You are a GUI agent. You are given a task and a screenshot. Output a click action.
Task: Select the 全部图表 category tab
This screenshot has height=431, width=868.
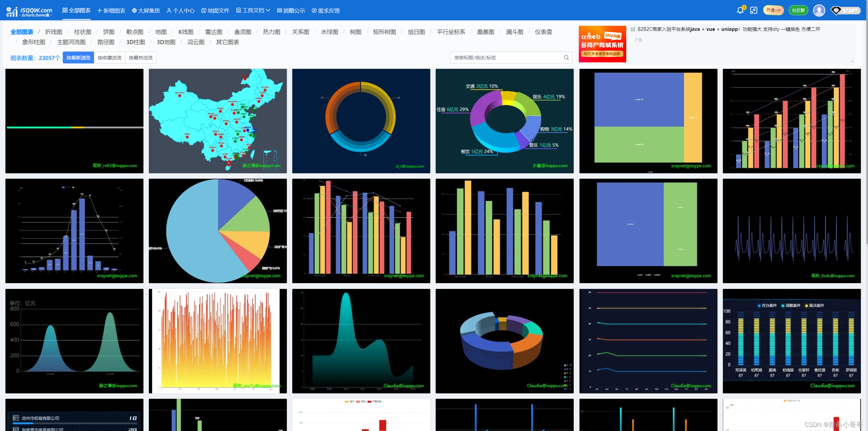[22, 32]
